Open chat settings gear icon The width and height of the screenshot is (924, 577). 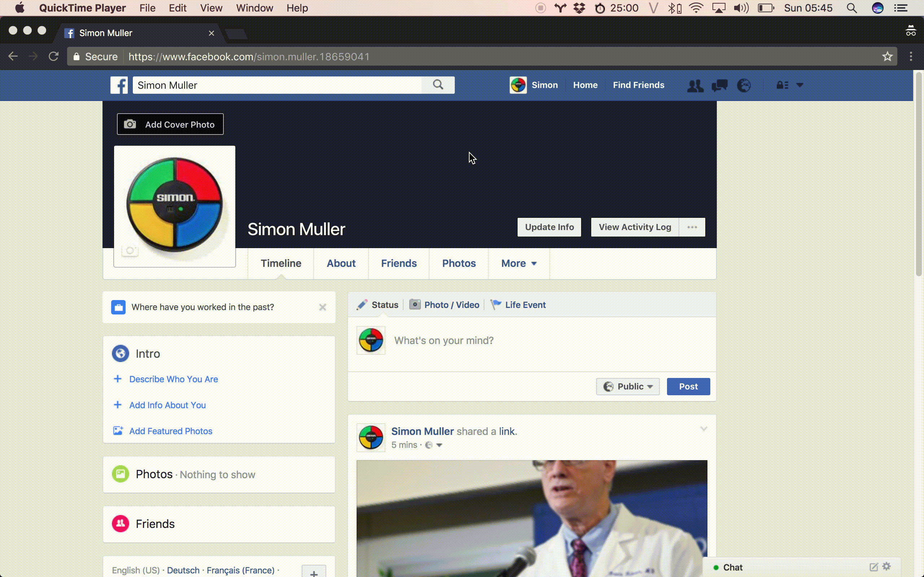pyautogui.click(x=886, y=567)
